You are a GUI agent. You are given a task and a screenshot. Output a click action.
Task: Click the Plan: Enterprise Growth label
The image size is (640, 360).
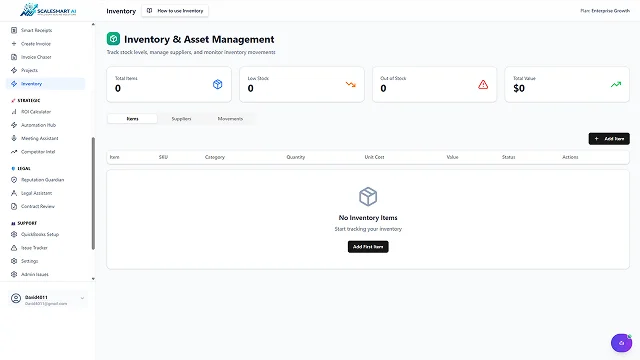[x=605, y=11]
